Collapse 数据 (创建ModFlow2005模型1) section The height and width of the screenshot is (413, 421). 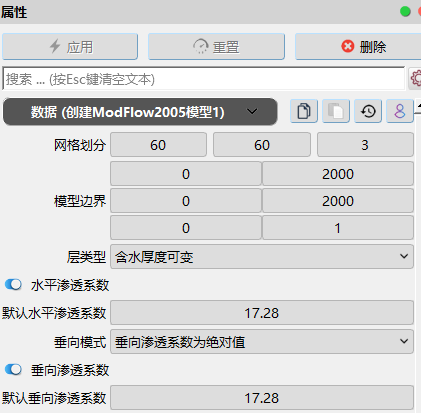(140, 112)
